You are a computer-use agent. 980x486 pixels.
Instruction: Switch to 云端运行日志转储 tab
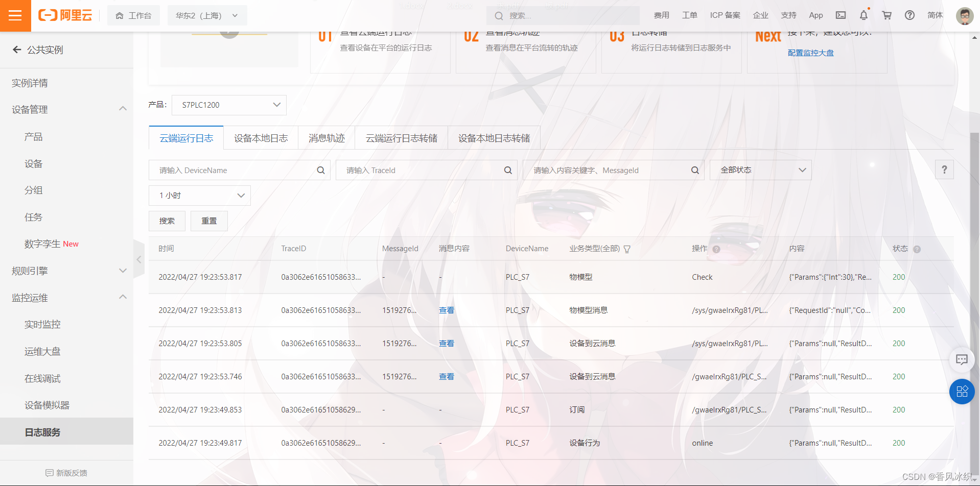(x=401, y=138)
